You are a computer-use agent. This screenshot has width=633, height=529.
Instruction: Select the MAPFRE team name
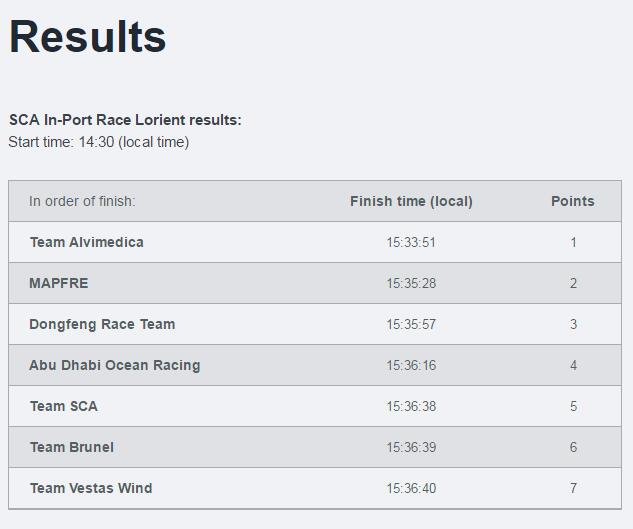tap(59, 283)
